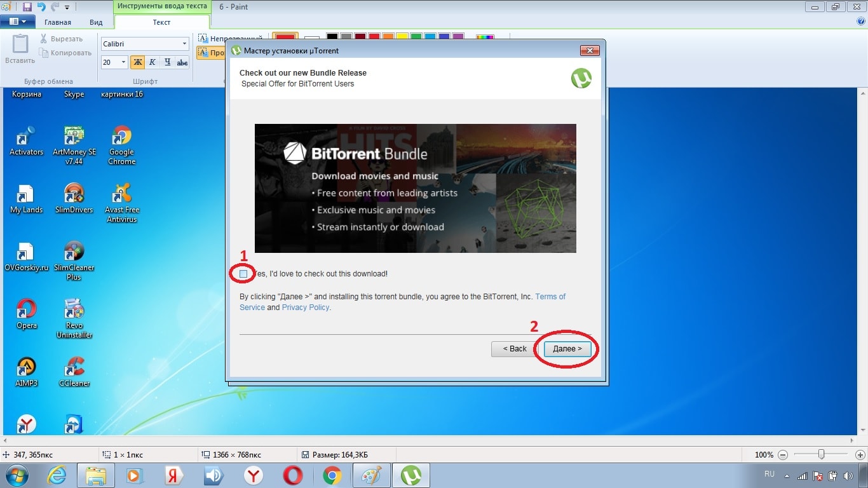
Task: Click the RU language indicator in the tray
Action: click(770, 474)
